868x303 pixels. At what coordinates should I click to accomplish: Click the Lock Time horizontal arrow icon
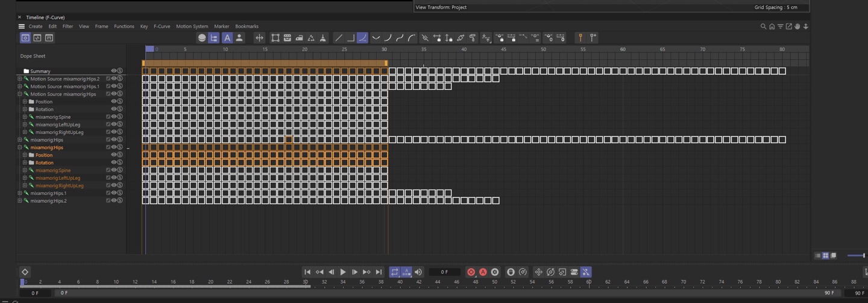pos(437,38)
